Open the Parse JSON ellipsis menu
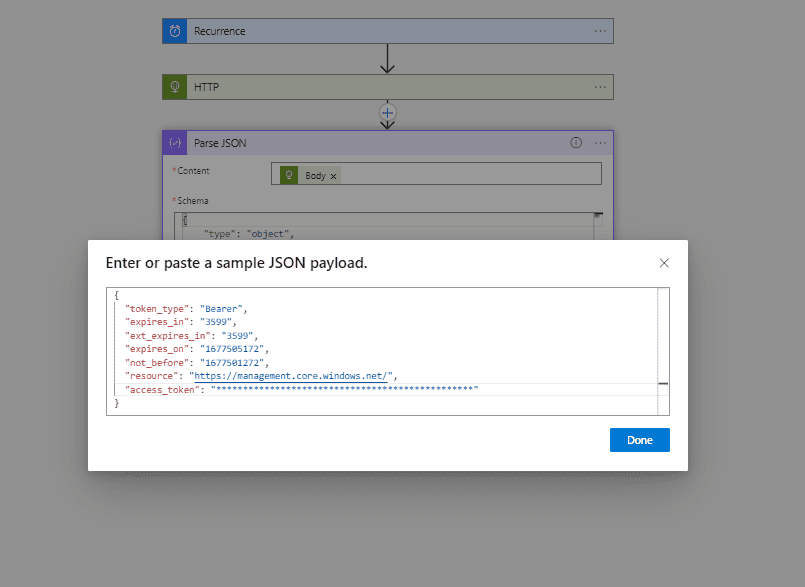The image size is (805, 587). tap(600, 143)
